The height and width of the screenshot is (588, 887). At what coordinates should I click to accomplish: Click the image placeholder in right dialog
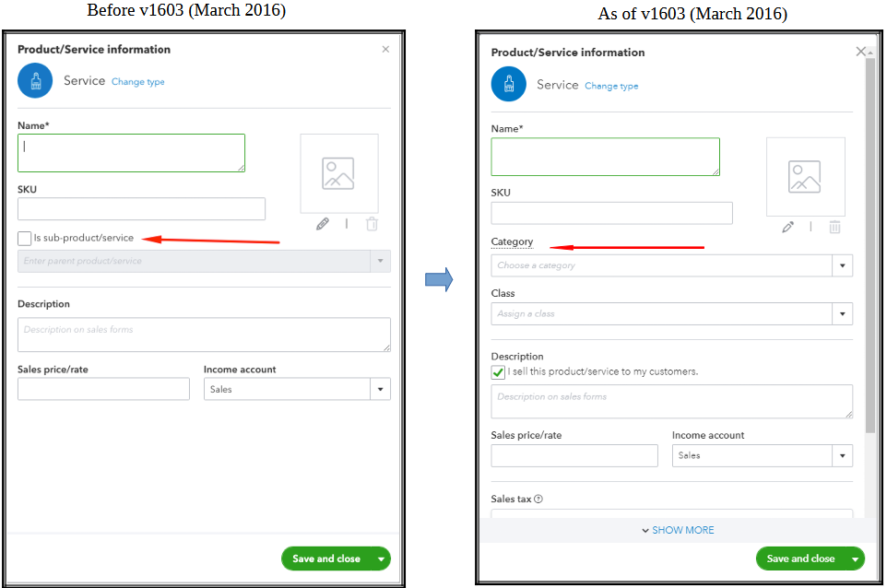pos(805,177)
